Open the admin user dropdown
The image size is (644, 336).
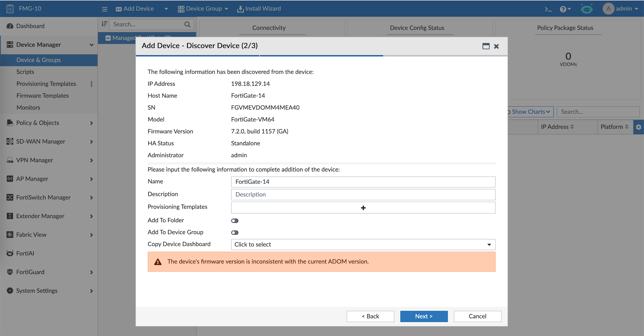pyautogui.click(x=621, y=9)
